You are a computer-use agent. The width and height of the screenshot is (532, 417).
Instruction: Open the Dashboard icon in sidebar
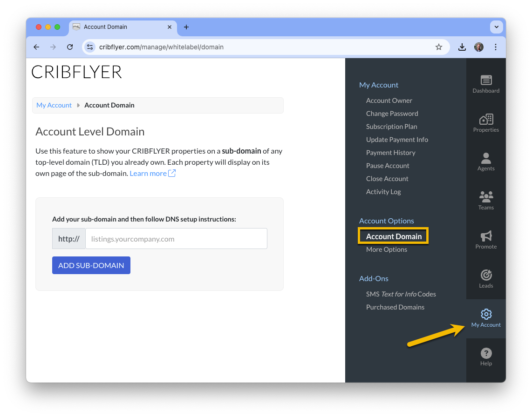(x=486, y=80)
